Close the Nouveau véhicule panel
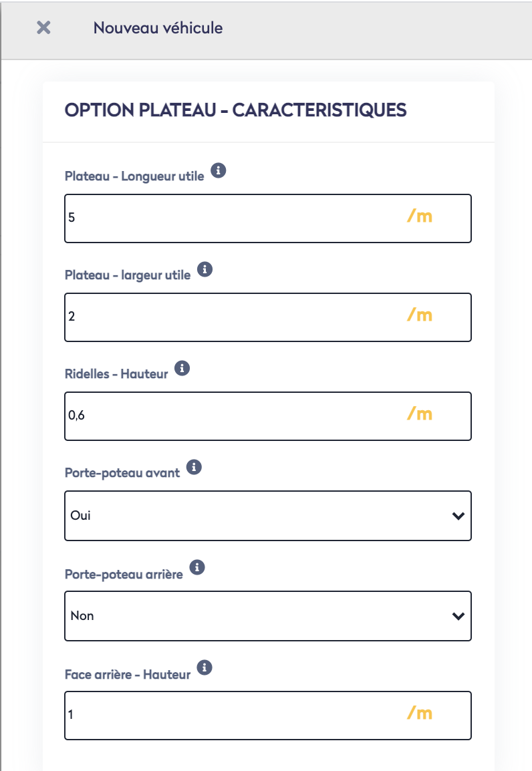The width and height of the screenshot is (532, 771). [43, 28]
